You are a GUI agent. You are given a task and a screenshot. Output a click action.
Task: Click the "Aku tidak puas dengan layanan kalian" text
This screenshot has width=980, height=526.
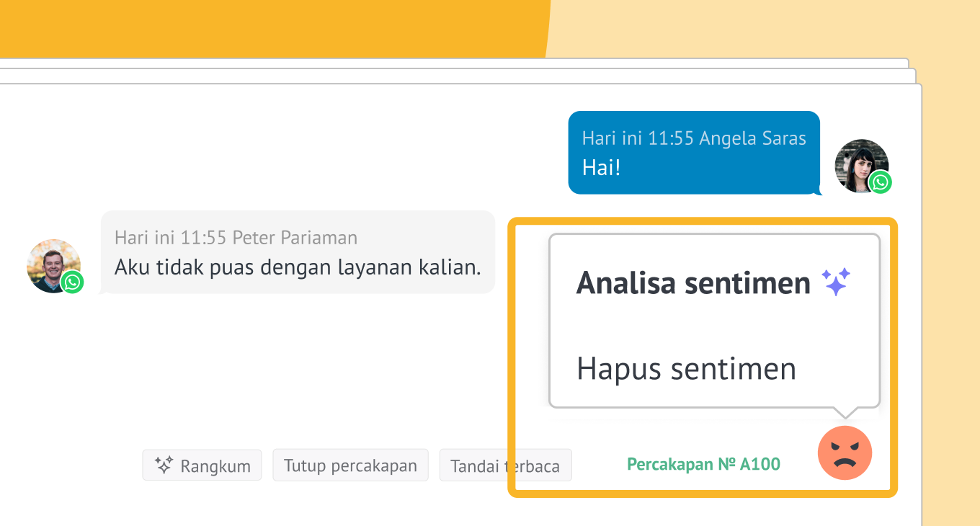tap(297, 267)
